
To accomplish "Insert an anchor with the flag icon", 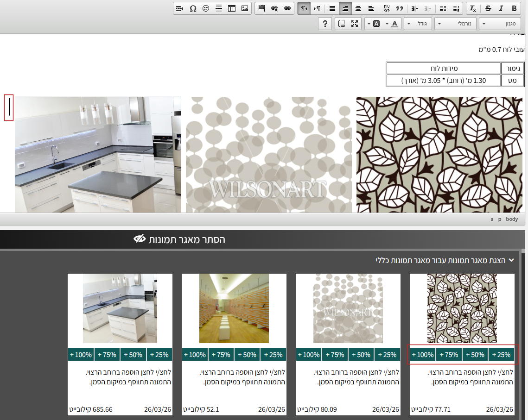I will point(261,8).
